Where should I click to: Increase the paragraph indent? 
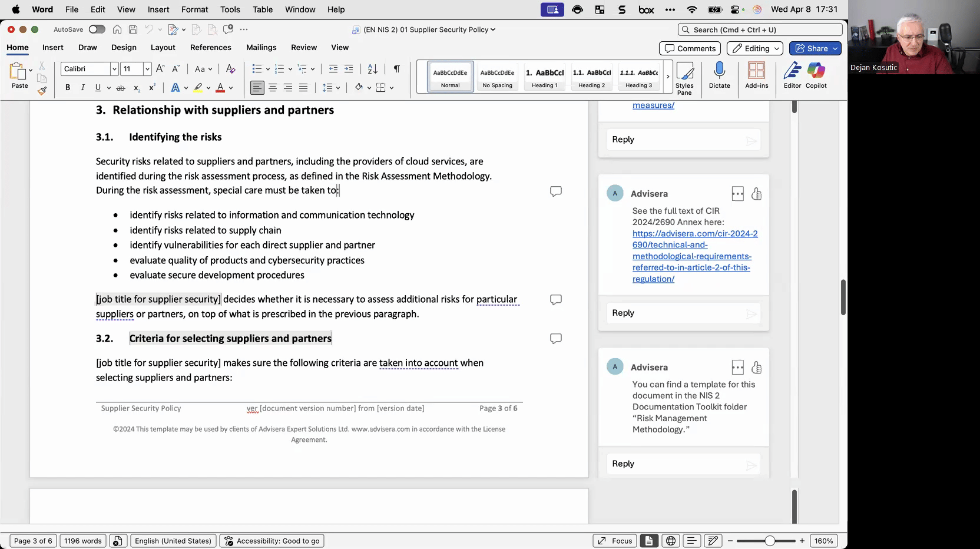[349, 69]
